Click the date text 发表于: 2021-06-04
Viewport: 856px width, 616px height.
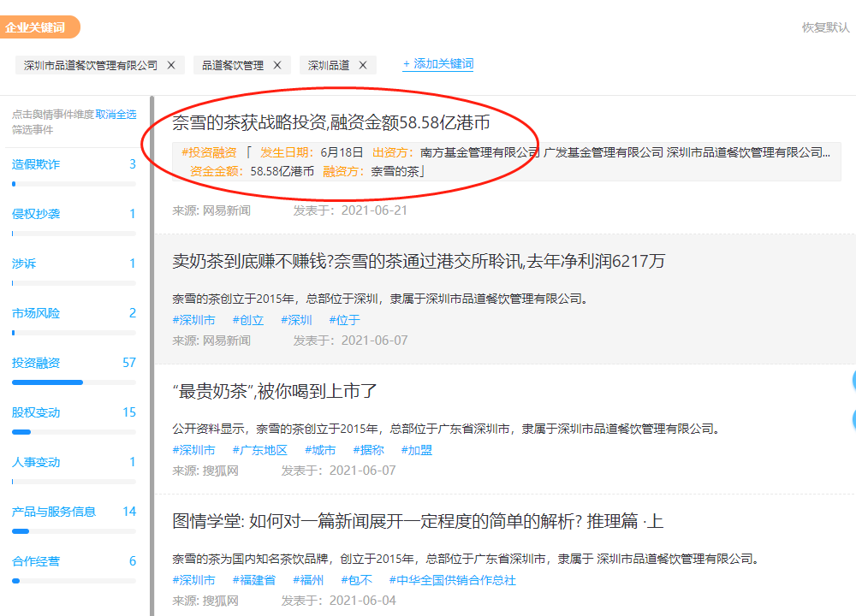(338, 601)
